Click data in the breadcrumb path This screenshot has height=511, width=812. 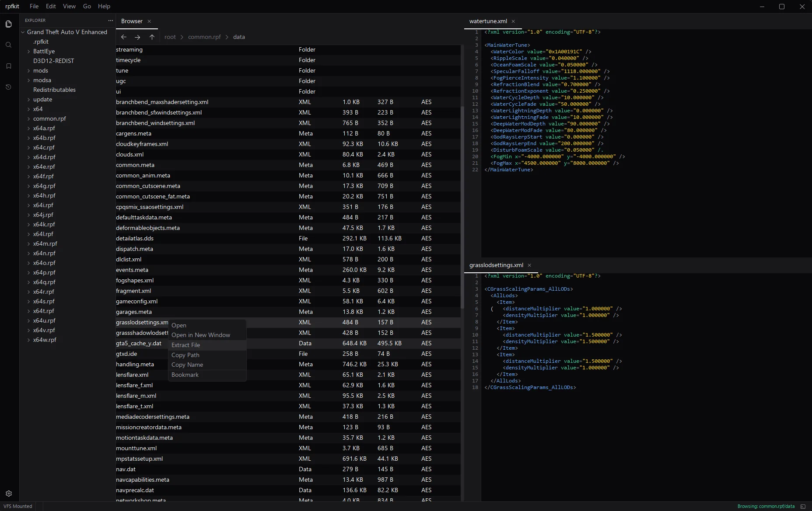(x=239, y=37)
